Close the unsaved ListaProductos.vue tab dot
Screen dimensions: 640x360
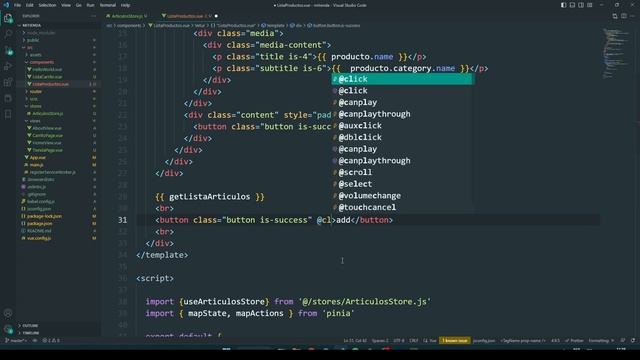click(216, 16)
